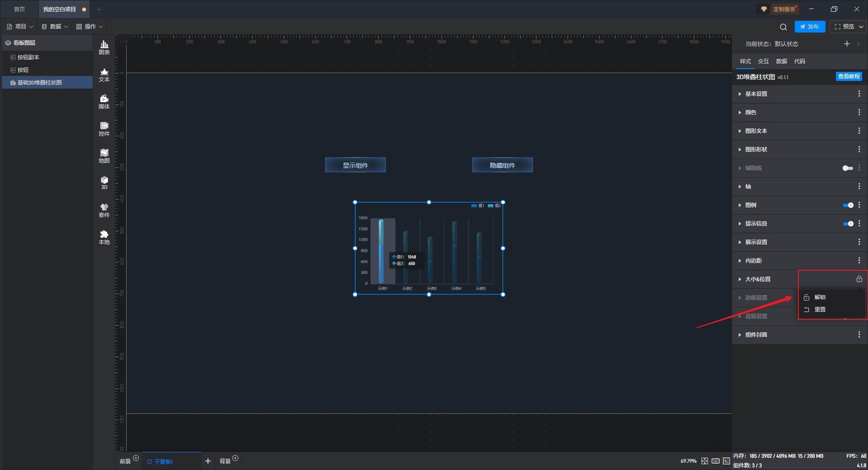This screenshot has height=470, width=868.
Task: Switch to the 交互 tab
Action: pos(763,61)
